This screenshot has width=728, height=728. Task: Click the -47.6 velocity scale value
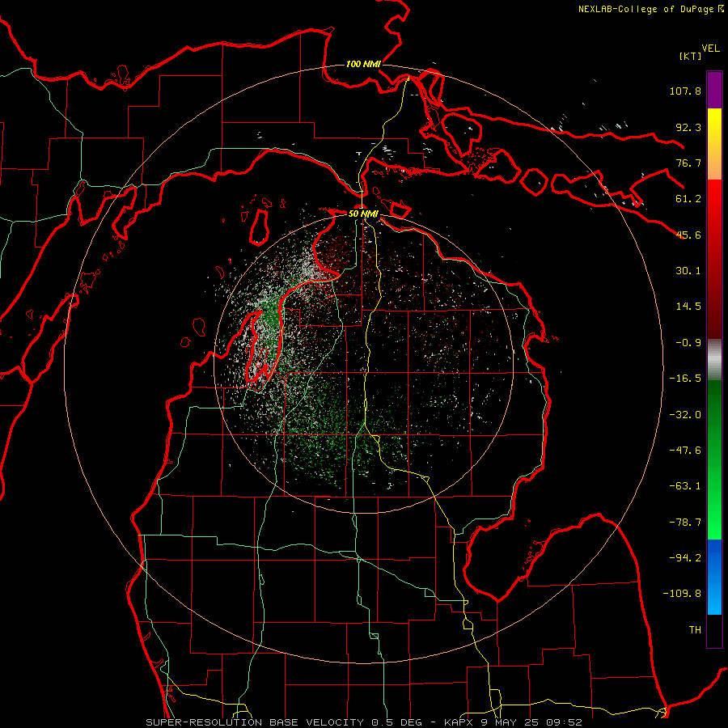coord(685,451)
